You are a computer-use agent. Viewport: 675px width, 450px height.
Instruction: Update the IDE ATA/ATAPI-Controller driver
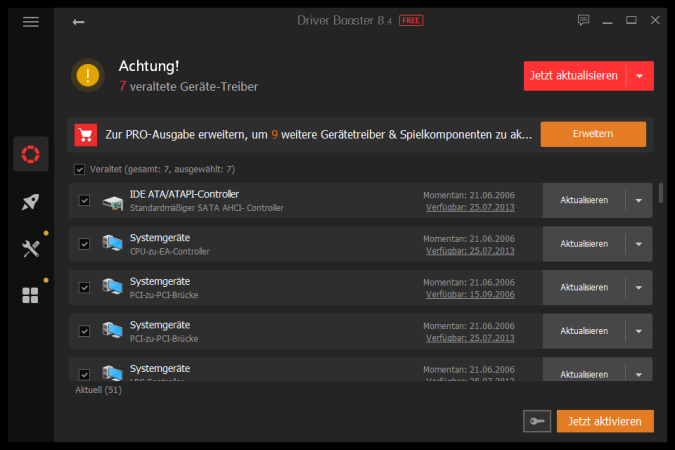pos(584,200)
